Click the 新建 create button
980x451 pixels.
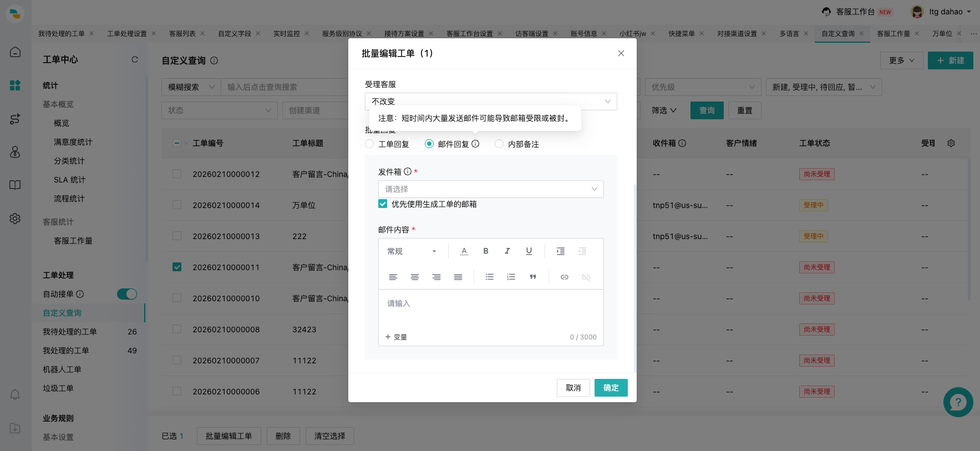coord(951,60)
